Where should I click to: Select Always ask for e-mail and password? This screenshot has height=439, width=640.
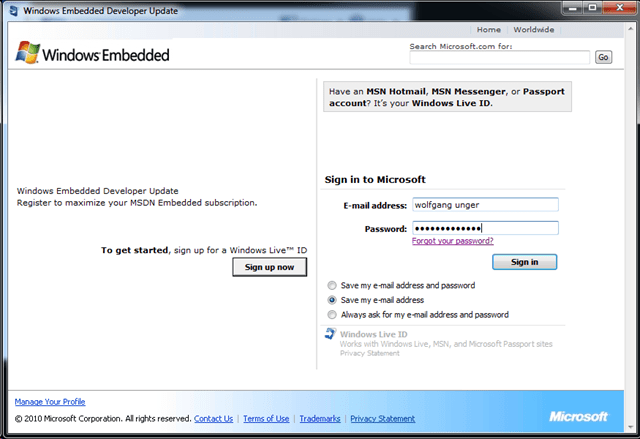click(332, 315)
